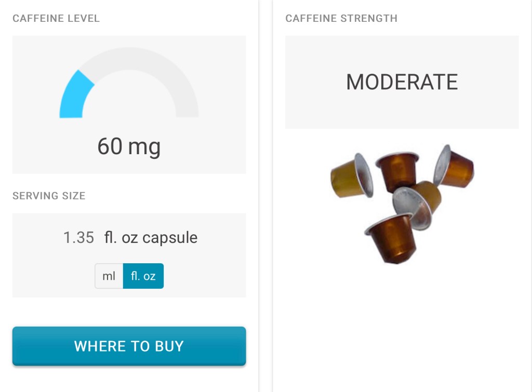This screenshot has width=532, height=392.
Task: Click the CAFFEINE STRENGTH heading
Action: pos(341,19)
